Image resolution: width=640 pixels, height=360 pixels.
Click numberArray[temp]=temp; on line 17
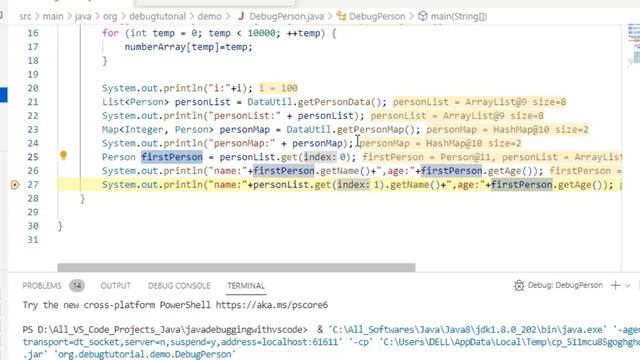click(x=189, y=47)
